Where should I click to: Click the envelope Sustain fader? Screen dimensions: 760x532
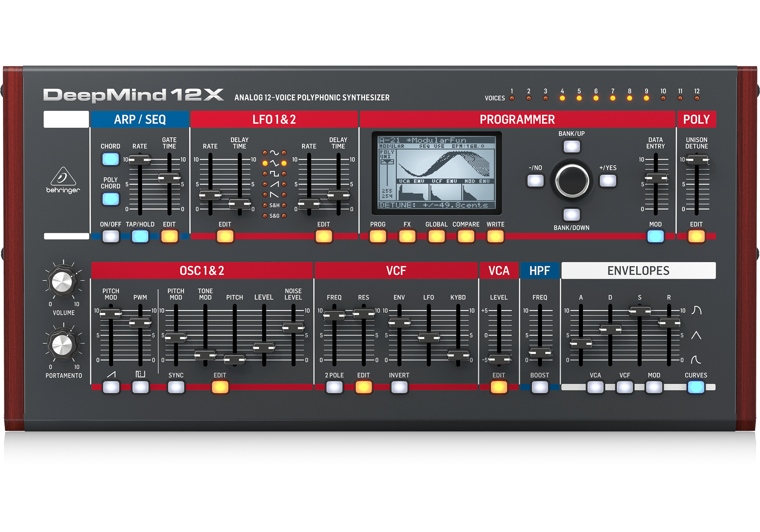(640, 311)
